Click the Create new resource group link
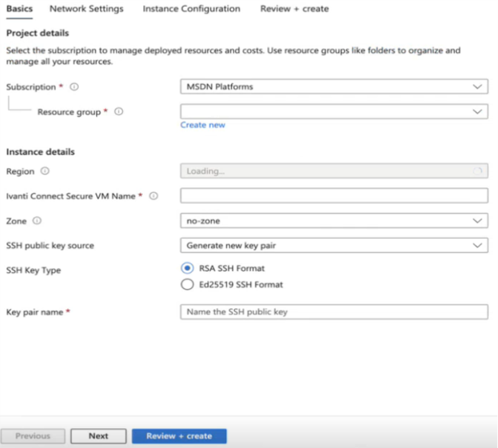The image size is (498, 448). (202, 125)
